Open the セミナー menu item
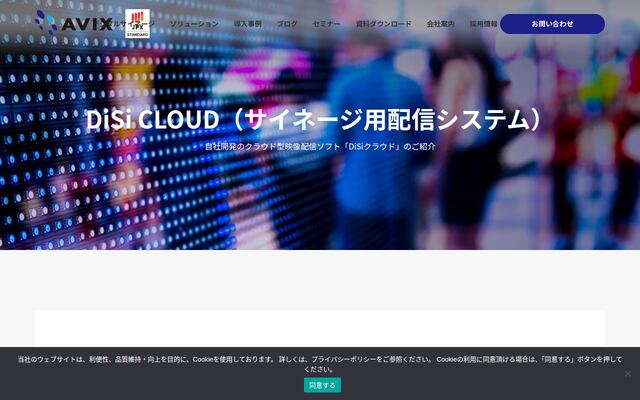640x400 pixels. 326,24
